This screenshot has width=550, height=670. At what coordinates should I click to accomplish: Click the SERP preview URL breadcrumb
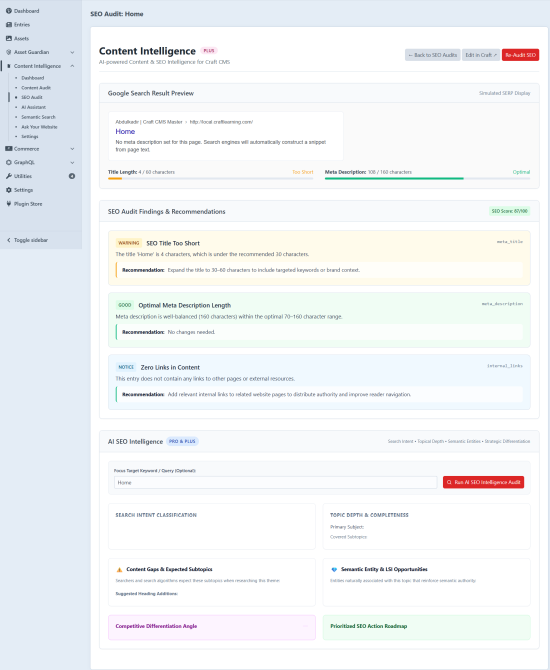(x=184, y=122)
